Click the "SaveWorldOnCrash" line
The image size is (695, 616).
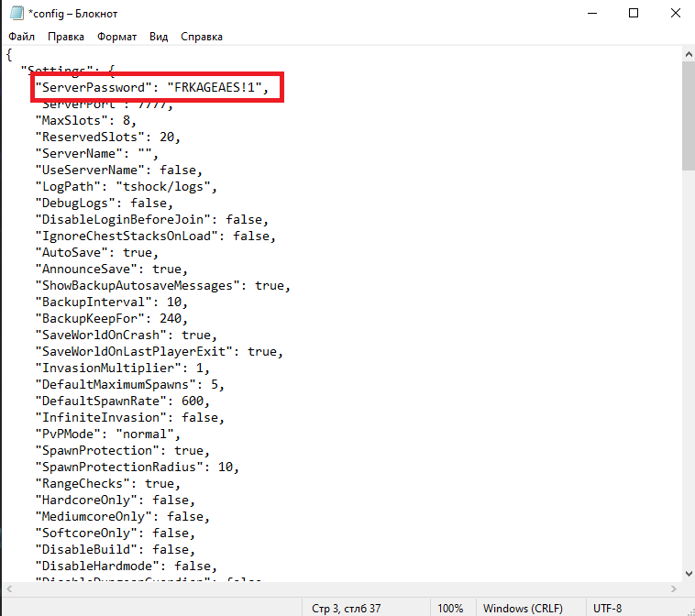pos(127,335)
